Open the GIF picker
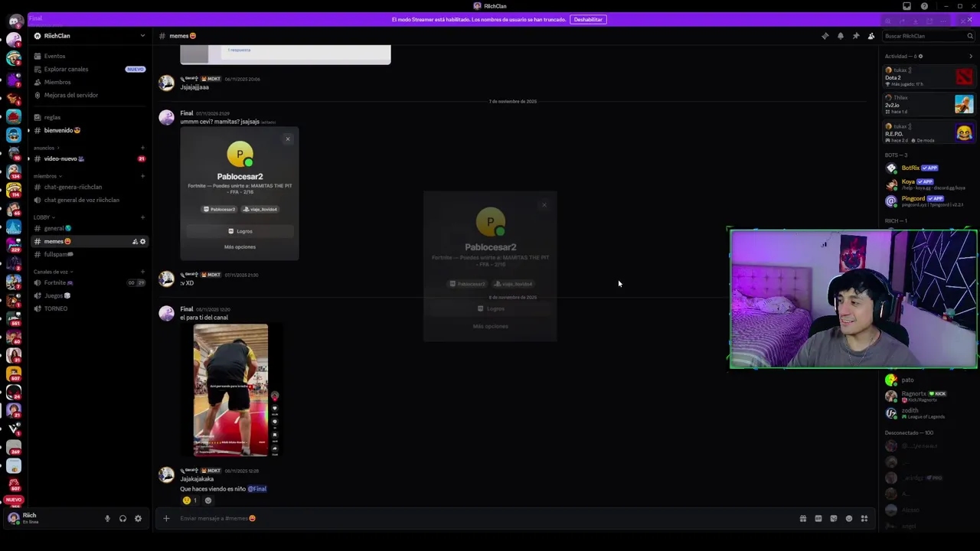The height and width of the screenshot is (551, 980). pyautogui.click(x=818, y=519)
